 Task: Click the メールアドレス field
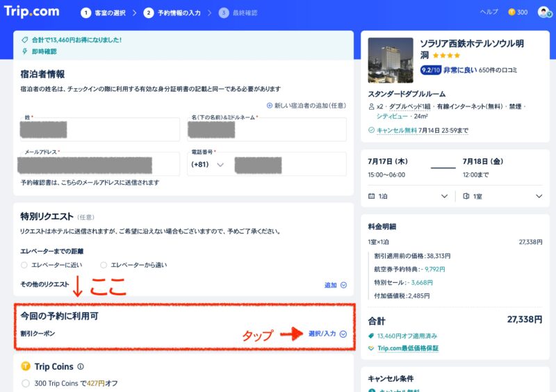pos(99,164)
